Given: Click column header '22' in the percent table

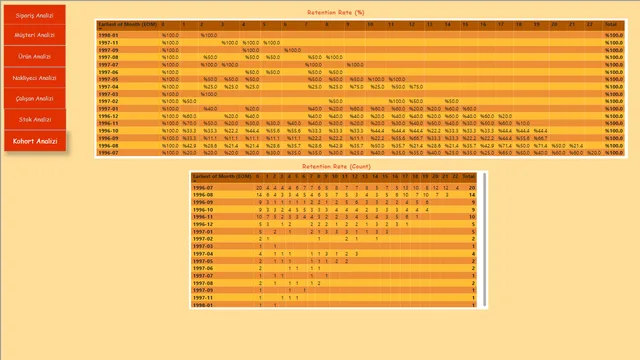Looking at the screenshot, I should pos(589,24).
